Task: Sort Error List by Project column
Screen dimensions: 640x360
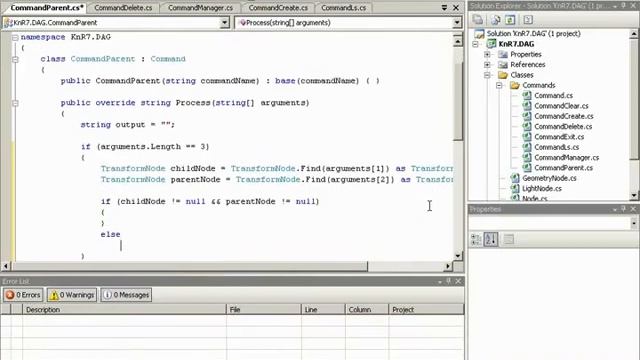Action: coord(426,309)
